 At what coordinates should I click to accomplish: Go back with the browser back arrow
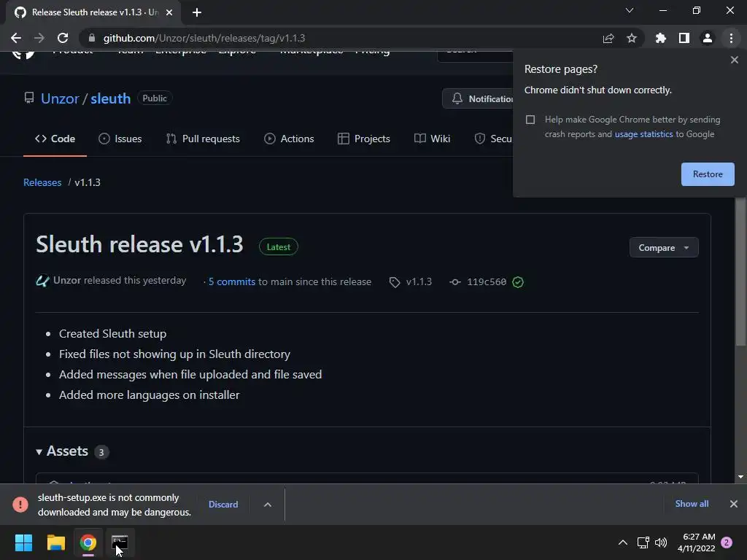(x=16, y=38)
